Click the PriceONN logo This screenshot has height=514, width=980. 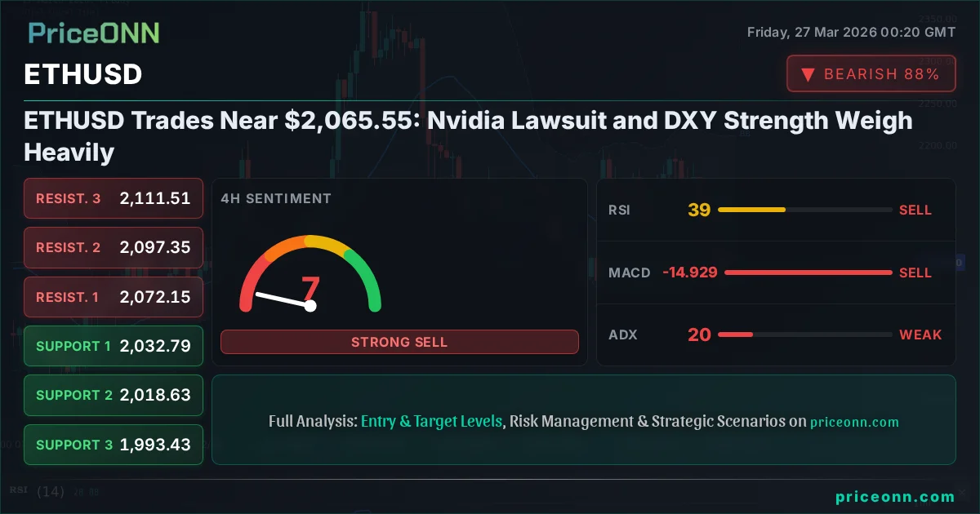click(x=92, y=33)
